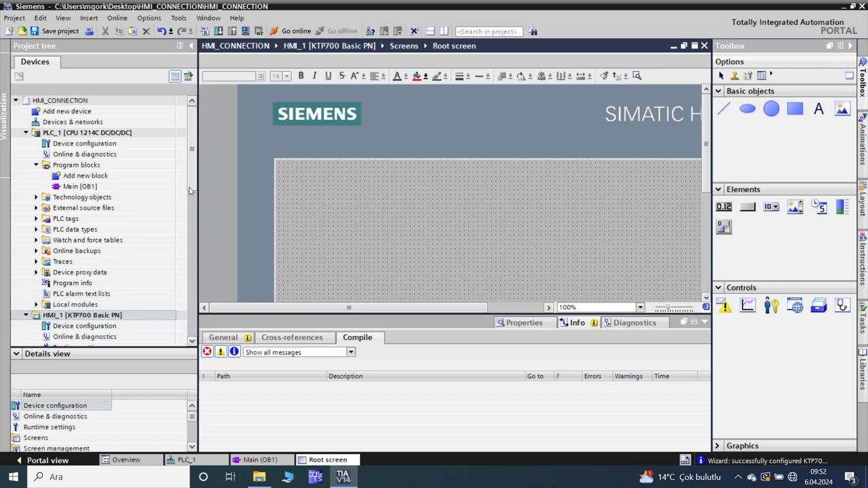Viewport: 868px width, 488px height.
Task: Select the Alarm view control
Action: (x=724, y=306)
